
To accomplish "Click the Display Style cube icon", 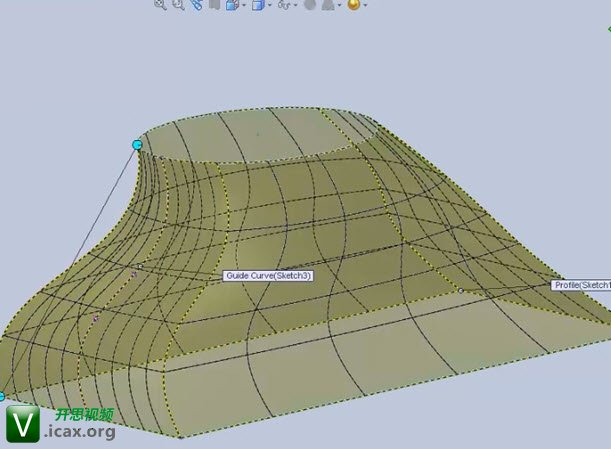I will point(258,4).
